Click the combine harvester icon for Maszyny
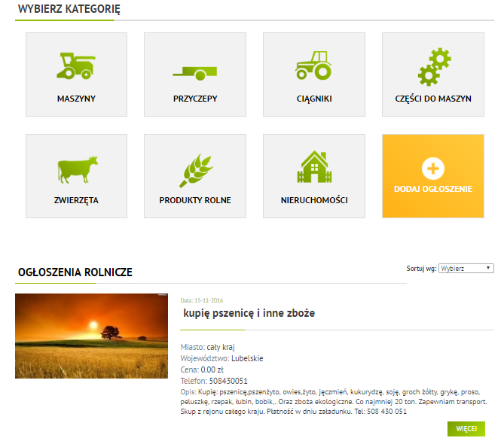 [x=76, y=65]
